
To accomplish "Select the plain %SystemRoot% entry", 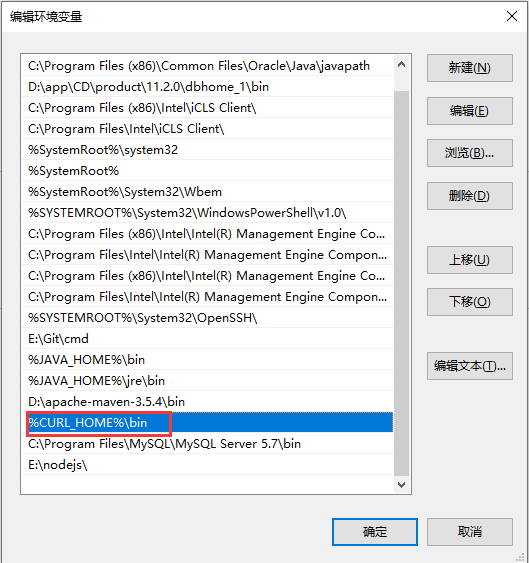I will coord(207,171).
